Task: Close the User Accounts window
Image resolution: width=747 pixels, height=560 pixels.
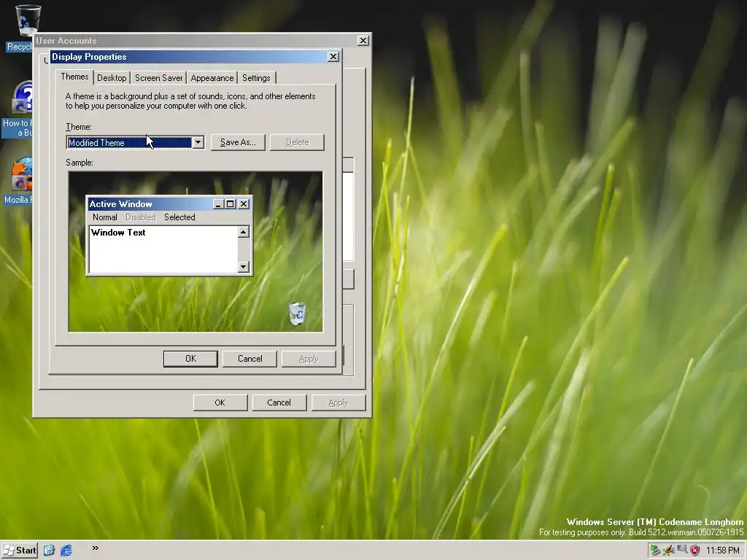Action: (x=363, y=41)
